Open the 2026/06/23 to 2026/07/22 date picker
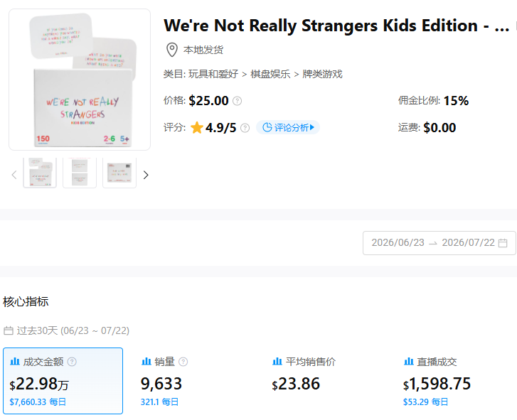Screen dimensions: 517x420 click(x=439, y=243)
